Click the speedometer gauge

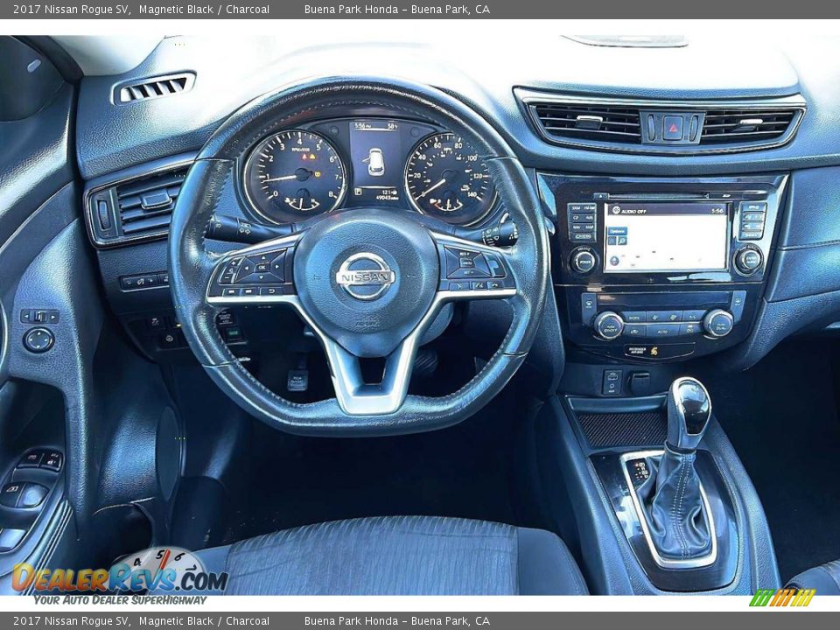point(449,178)
